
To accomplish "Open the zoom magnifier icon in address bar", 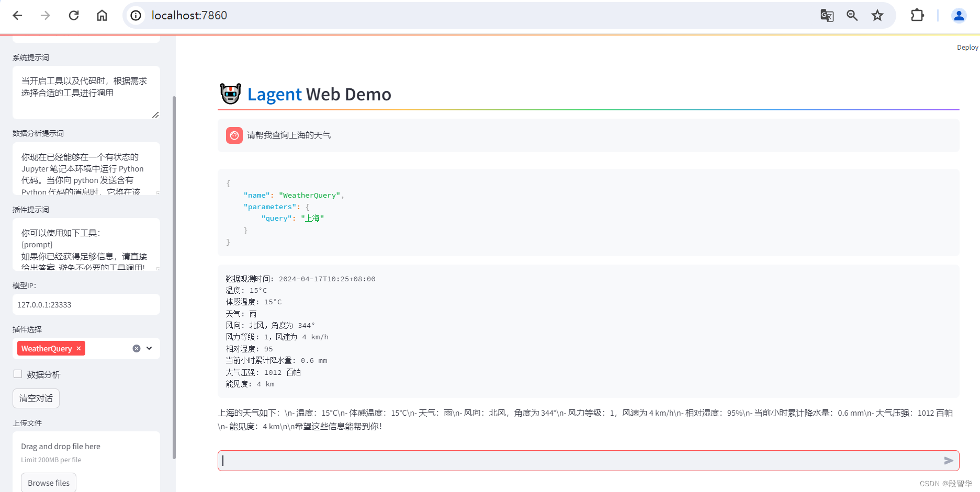I will [x=852, y=16].
